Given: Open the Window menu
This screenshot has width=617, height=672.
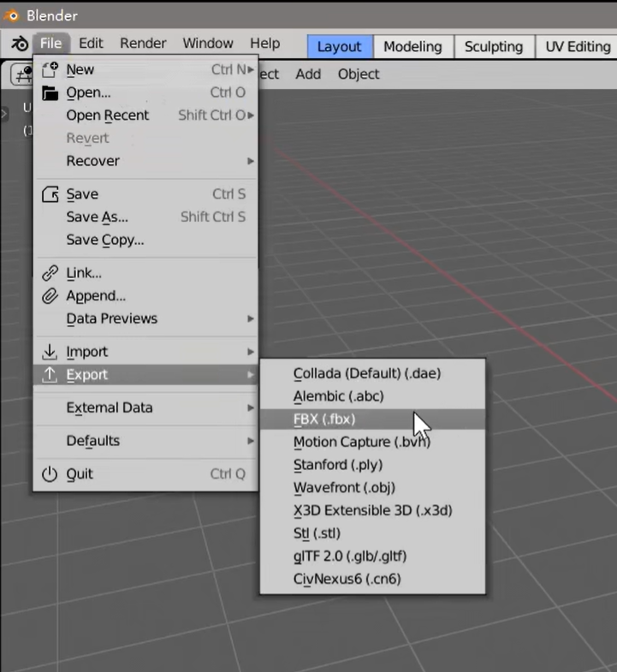Looking at the screenshot, I should 208,44.
